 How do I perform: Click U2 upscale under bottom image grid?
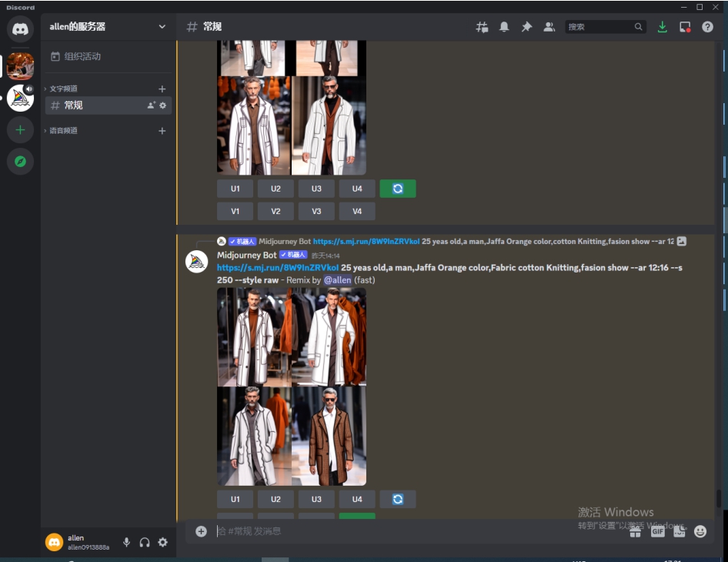(x=276, y=500)
